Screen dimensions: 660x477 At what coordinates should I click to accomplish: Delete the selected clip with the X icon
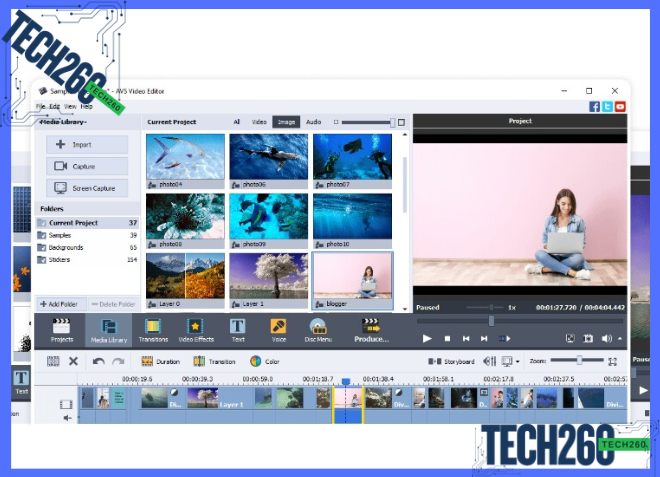tap(73, 361)
